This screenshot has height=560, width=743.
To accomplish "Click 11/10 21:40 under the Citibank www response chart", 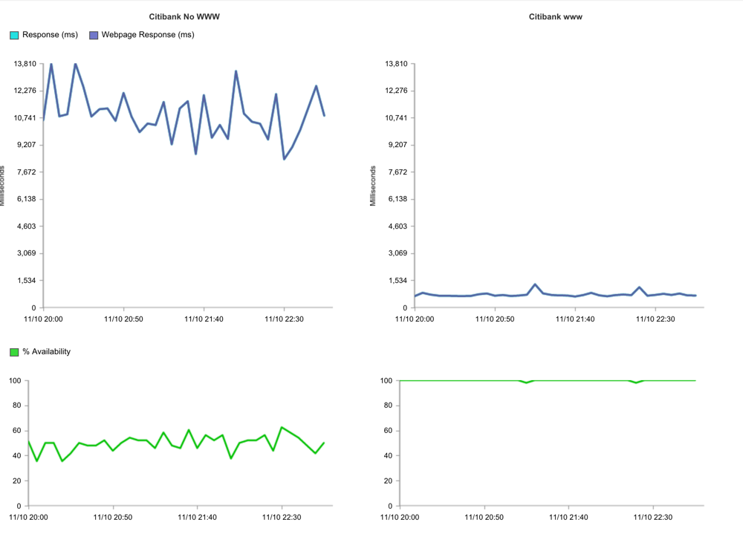I will [x=575, y=319].
